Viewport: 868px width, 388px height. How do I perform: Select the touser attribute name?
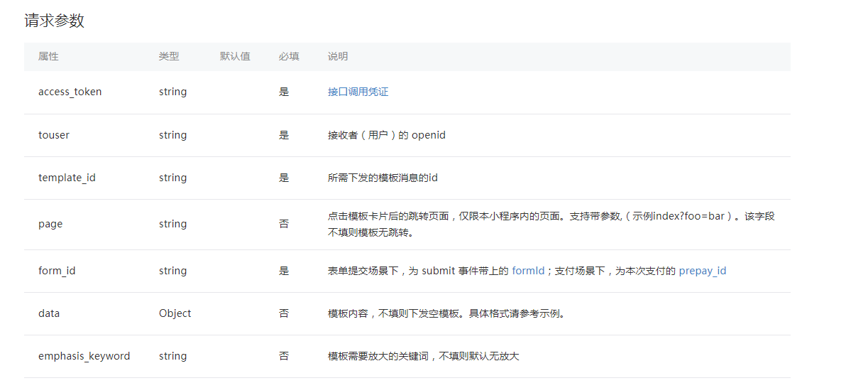[54, 135]
